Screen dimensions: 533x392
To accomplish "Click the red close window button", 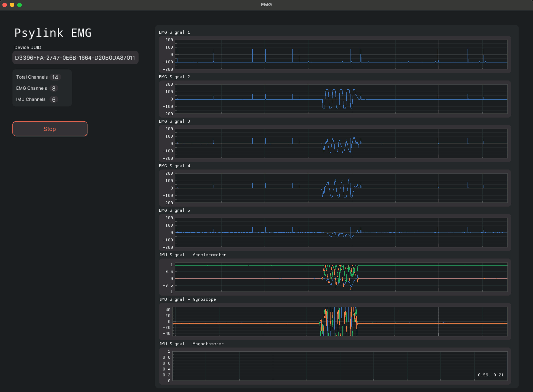I will (4, 5).
